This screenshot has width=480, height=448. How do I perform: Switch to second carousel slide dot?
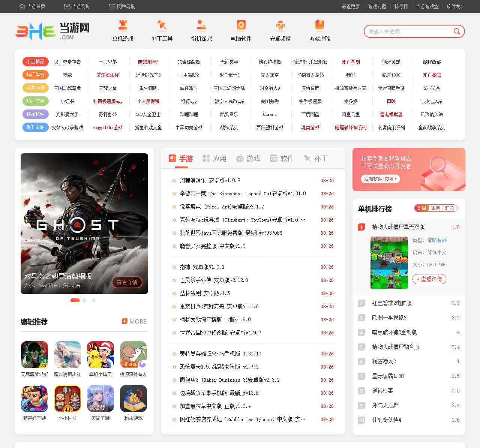[84, 300]
